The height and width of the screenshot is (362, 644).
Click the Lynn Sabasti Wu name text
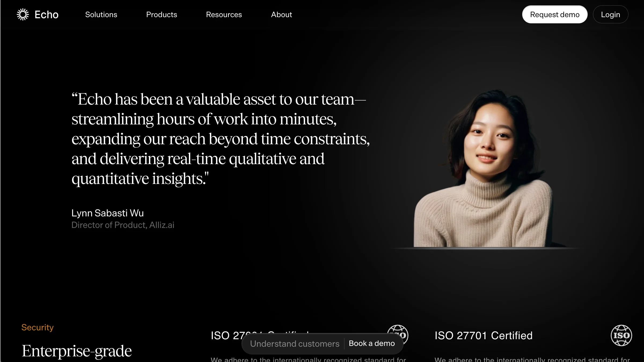tap(108, 213)
